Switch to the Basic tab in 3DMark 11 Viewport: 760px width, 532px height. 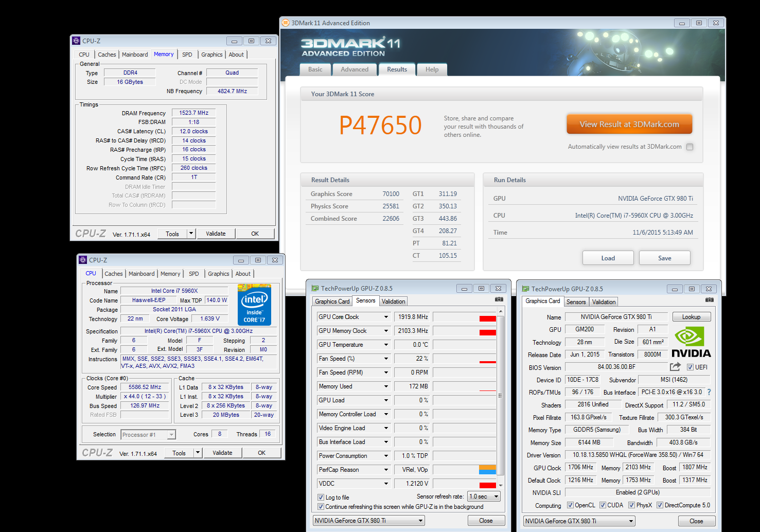click(315, 69)
